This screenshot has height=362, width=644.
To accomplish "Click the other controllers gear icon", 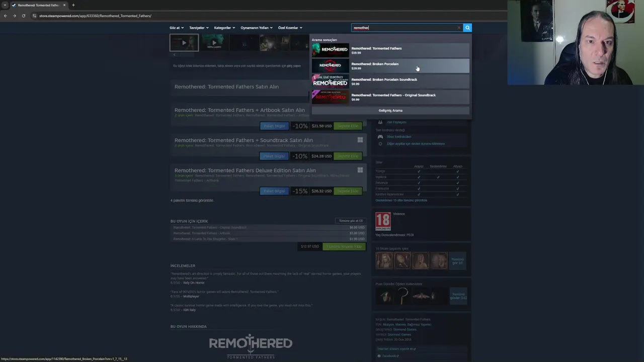I will coord(380,144).
